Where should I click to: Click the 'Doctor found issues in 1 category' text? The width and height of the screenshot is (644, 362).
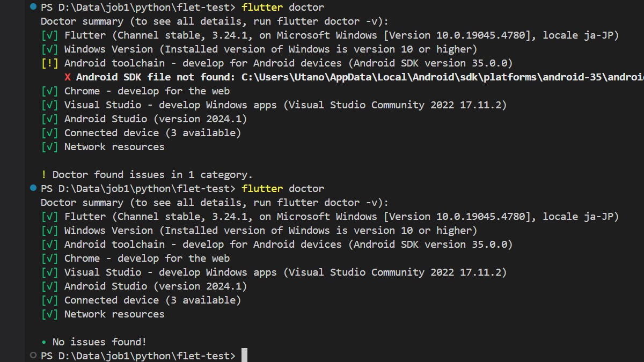click(x=152, y=175)
